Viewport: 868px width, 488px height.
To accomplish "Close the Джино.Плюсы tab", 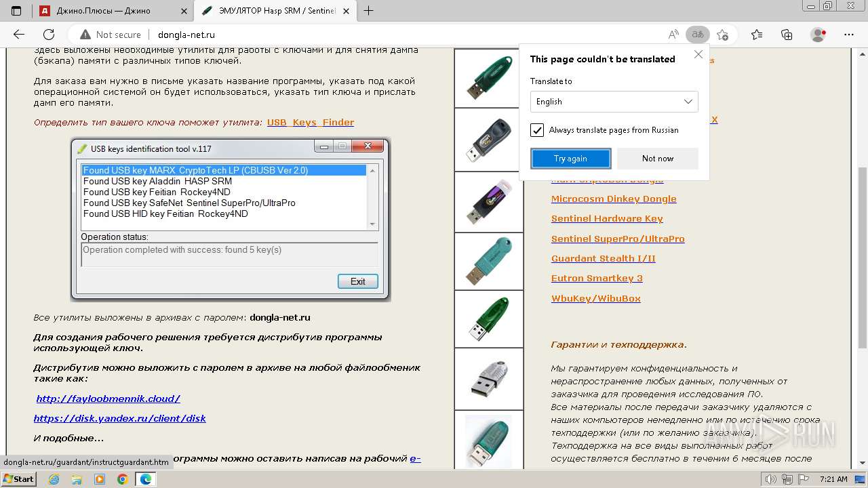I will 183,11.
